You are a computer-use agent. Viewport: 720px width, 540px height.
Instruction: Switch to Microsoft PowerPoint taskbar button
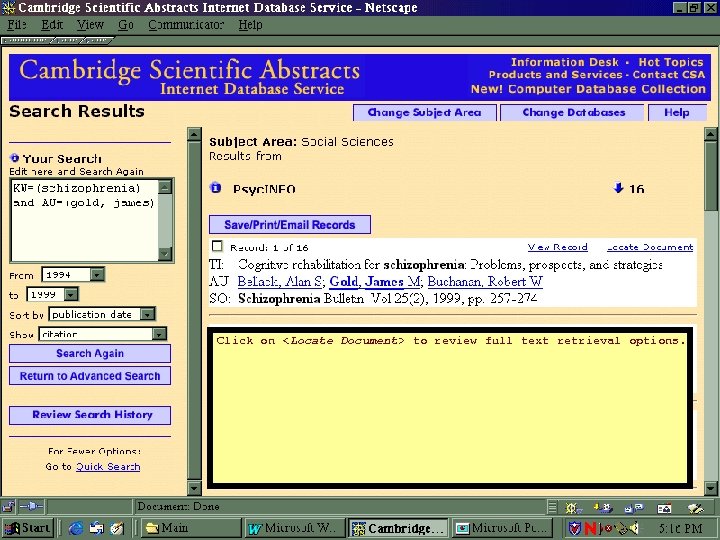501,528
